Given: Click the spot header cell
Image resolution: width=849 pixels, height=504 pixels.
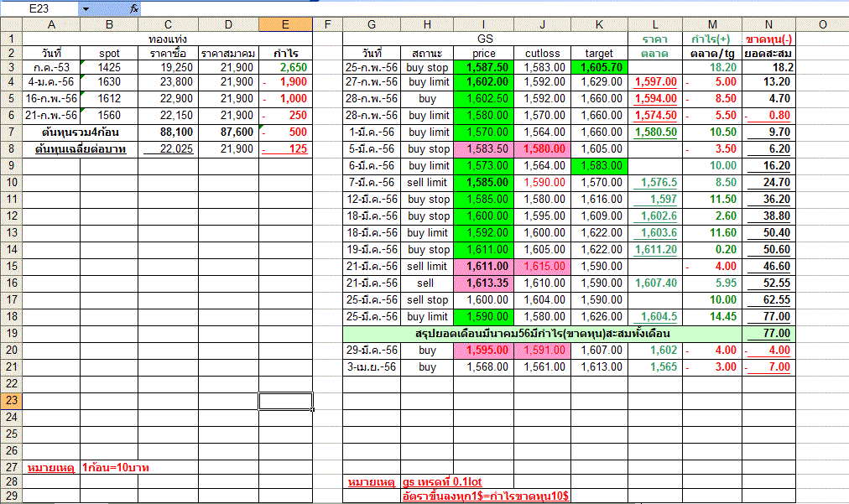Looking at the screenshot, I should [x=109, y=53].
